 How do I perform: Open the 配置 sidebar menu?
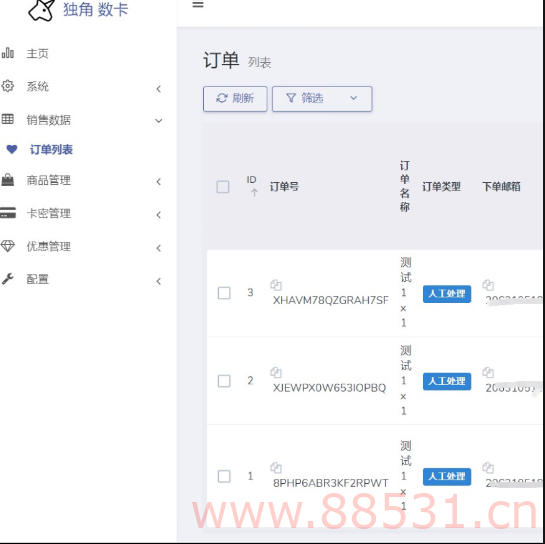tap(38, 279)
